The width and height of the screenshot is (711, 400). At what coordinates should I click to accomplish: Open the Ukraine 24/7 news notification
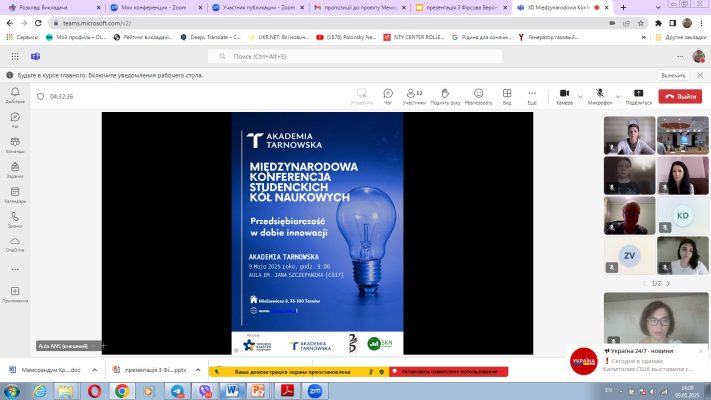pyautogui.click(x=637, y=361)
